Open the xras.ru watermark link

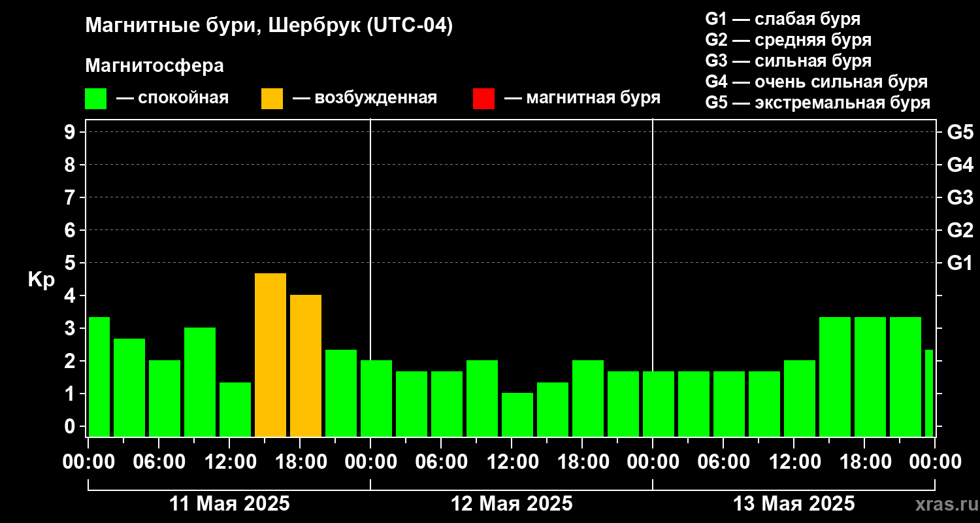click(943, 504)
